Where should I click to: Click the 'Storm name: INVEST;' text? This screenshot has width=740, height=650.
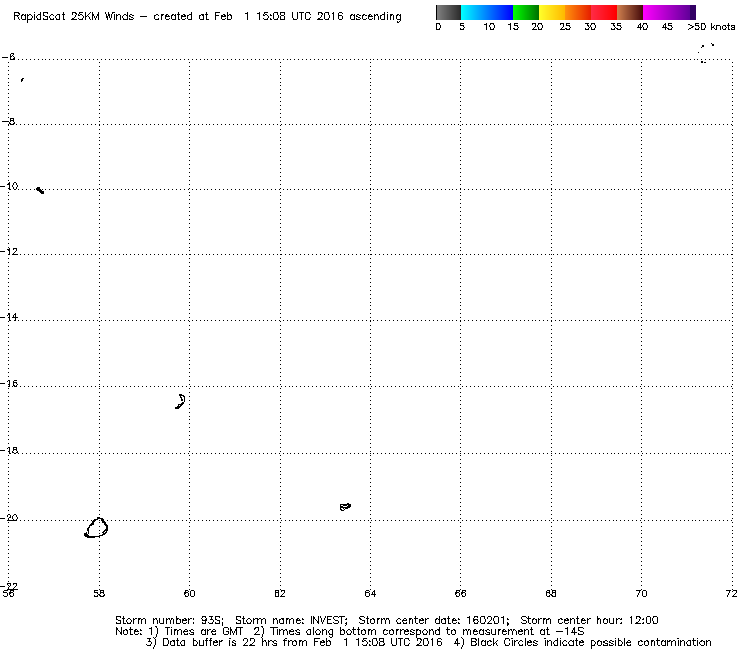[291, 620]
